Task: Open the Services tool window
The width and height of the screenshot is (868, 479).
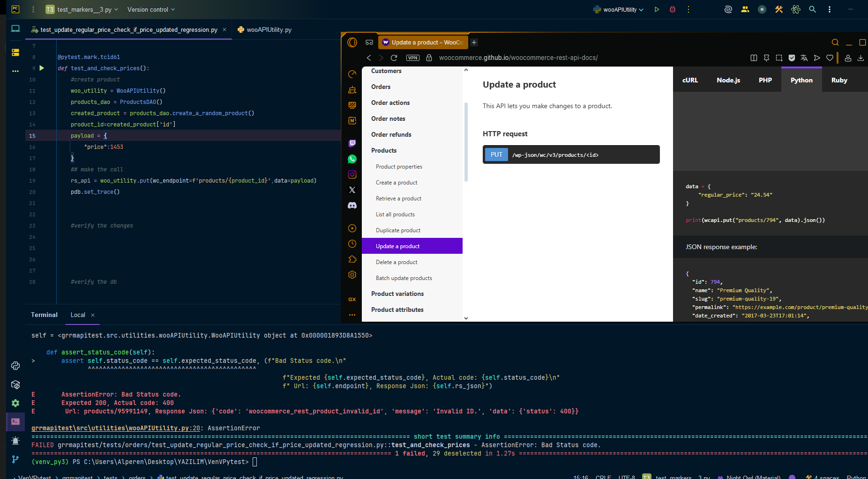Action: [15, 403]
